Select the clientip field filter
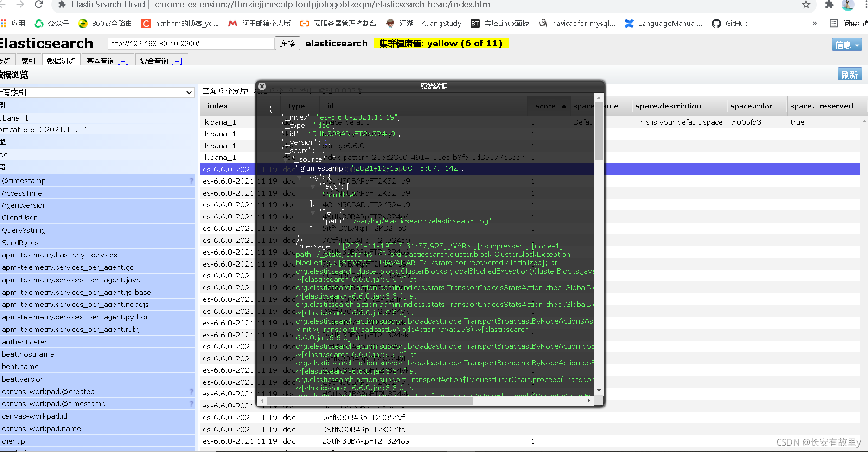868x452 pixels. tap(96, 441)
